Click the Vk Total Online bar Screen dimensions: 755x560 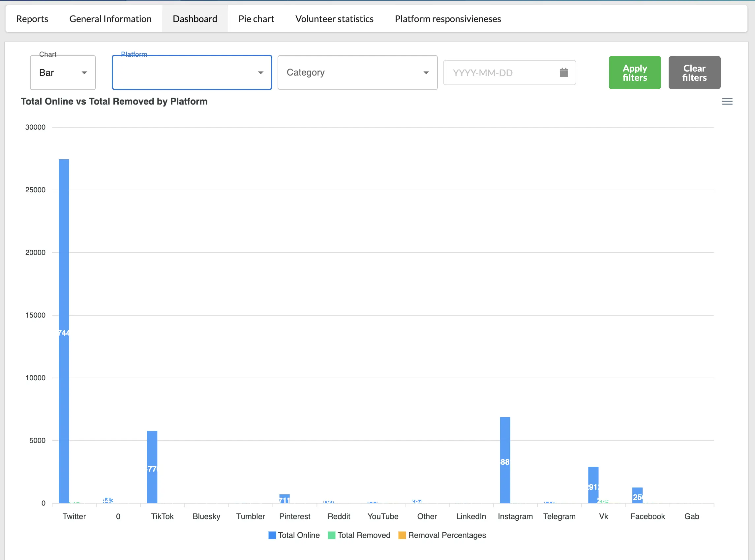pos(593,485)
